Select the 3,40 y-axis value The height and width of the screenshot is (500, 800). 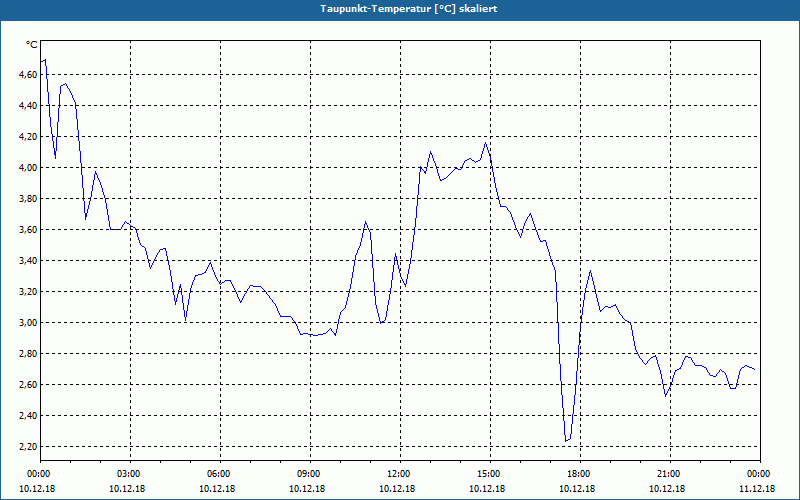coord(28,261)
